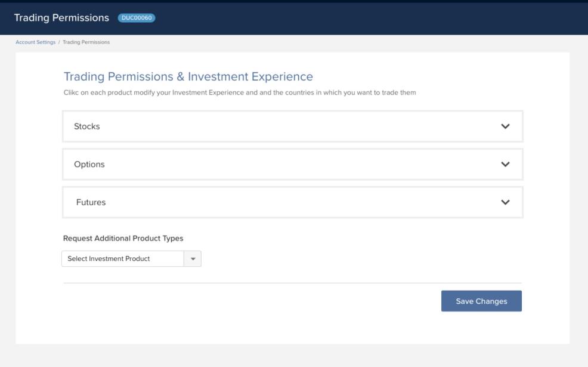Expand the Stocks section chevron
The width and height of the screenshot is (588, 367).
point(505,127)
